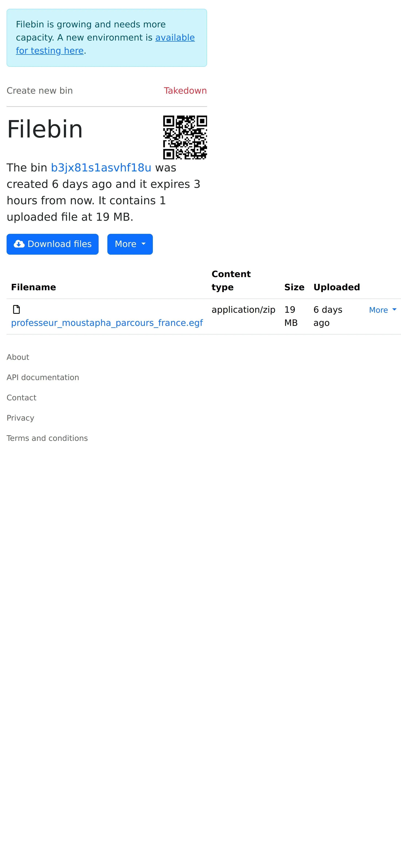The image size is (401, 868).
Task: Open professeur_moustapha_parcours_france.egf file link
Action: 107,323
